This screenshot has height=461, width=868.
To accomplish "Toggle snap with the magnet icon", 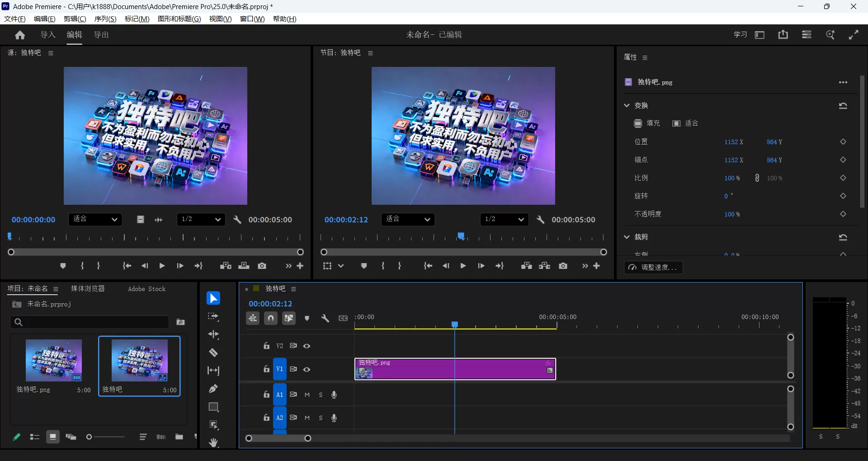I will tap(271, 318).
